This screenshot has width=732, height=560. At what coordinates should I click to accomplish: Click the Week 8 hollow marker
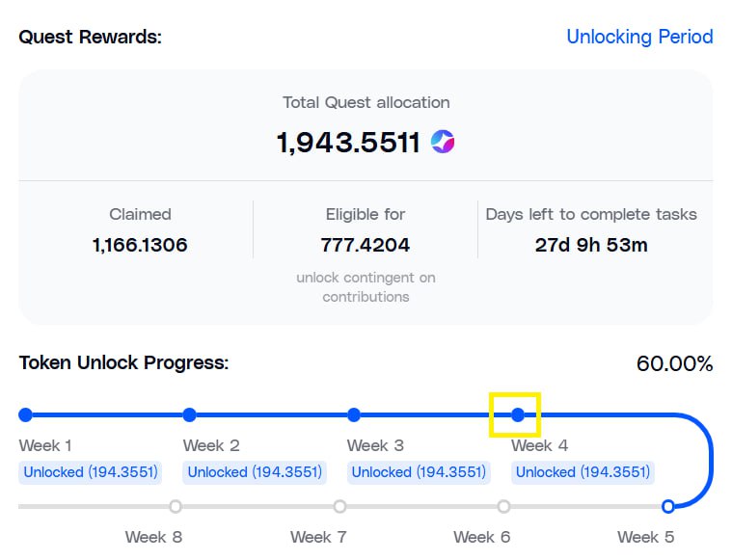(175, 506)
